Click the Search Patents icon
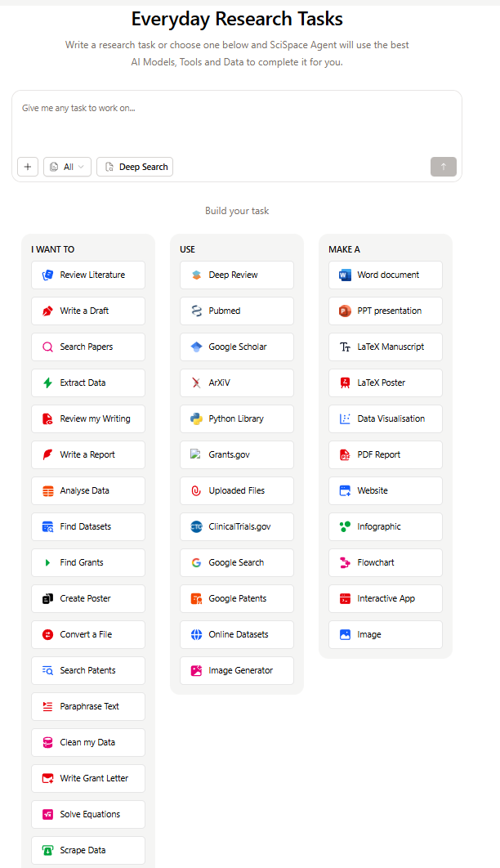This screenshot has height=868, width=500. pyautogui.click(x=48, y=671)
